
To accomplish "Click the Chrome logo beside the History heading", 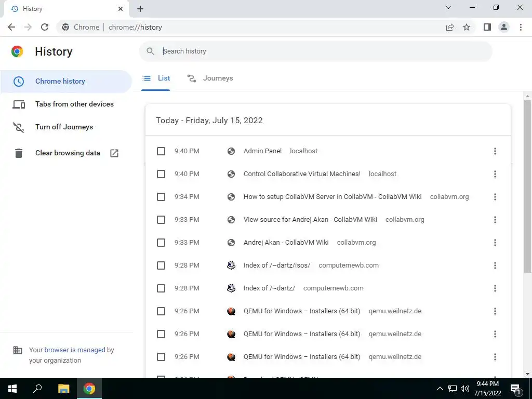I will 17,51.
